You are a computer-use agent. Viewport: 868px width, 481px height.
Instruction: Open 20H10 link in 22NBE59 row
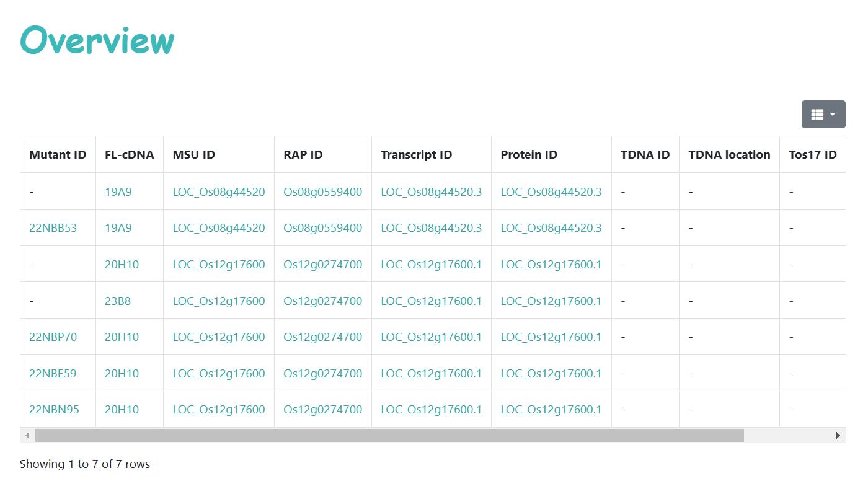(x=122, y=374)
